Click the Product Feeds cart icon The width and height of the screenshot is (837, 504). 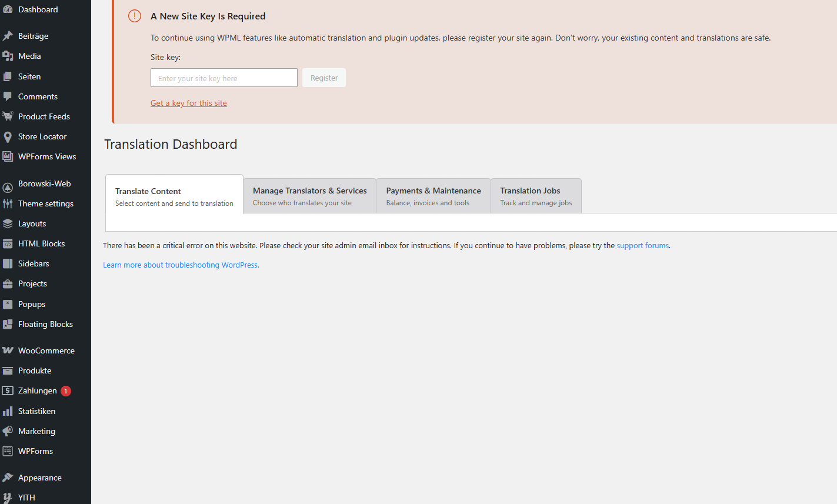click(8, 116)
